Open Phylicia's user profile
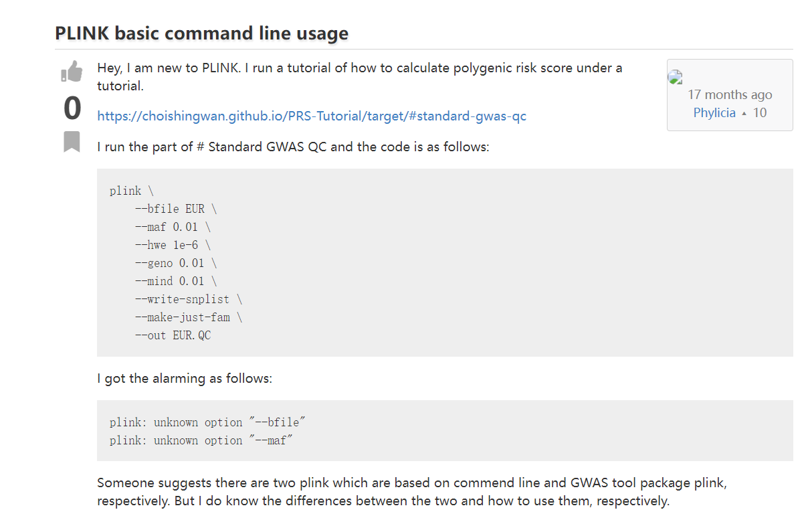This screenshot has height=524, width=812. point(714,112)
